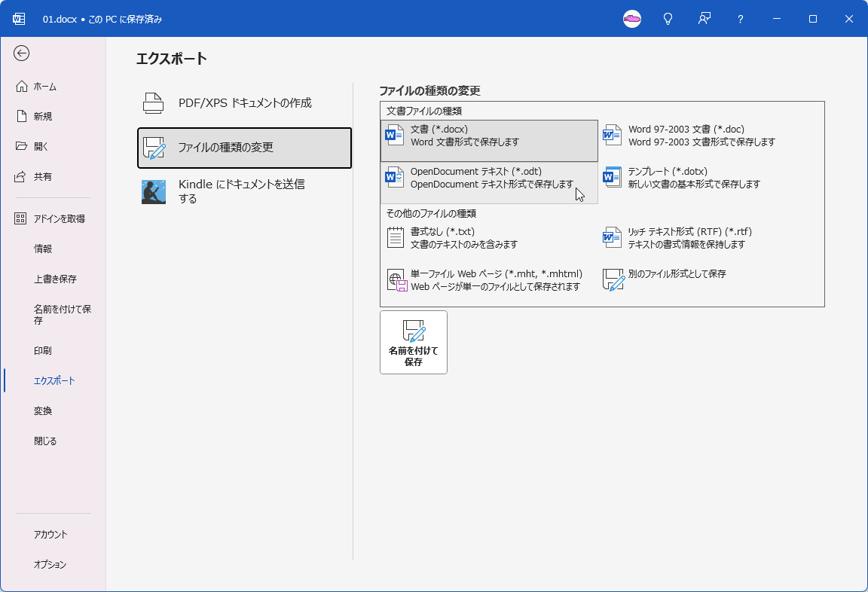Click the single-file web page icon
The height and width of the screenshot is (592, 868).
(396, 280)
